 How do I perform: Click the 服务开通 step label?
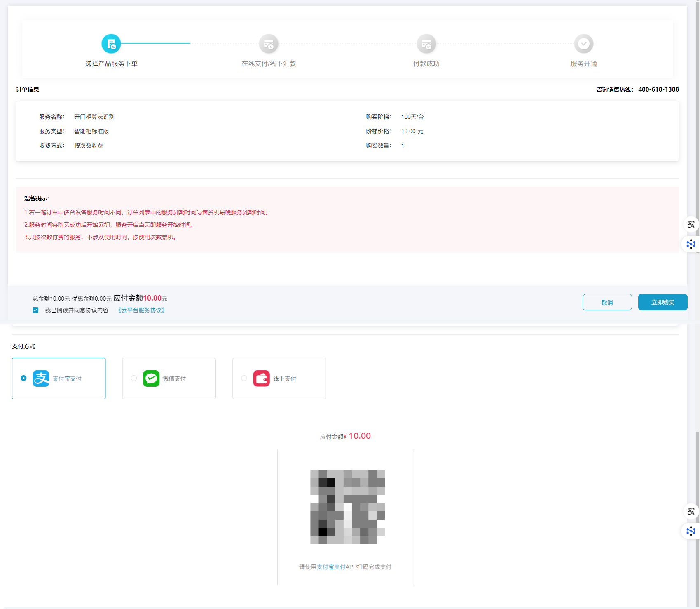pyautogui.click(x=584, y=63)
